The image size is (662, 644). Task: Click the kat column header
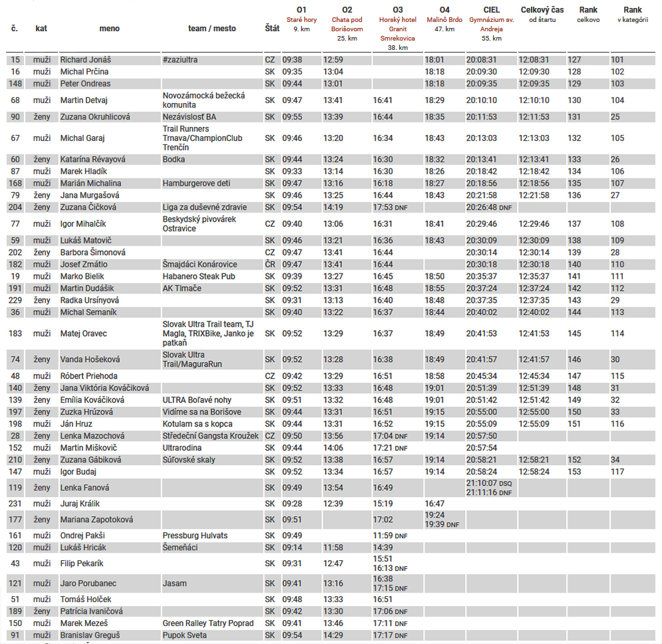(x=42, y=29)
